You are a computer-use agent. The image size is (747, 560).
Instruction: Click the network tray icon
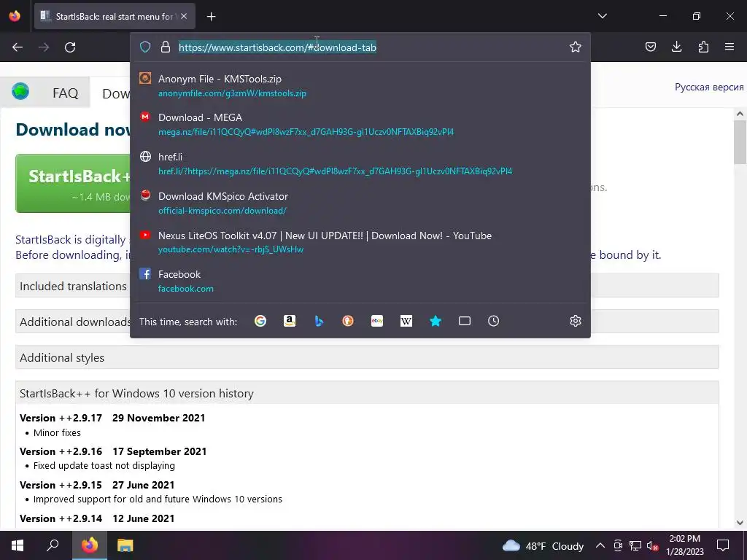pyautogui.click(x=635, y=545)
